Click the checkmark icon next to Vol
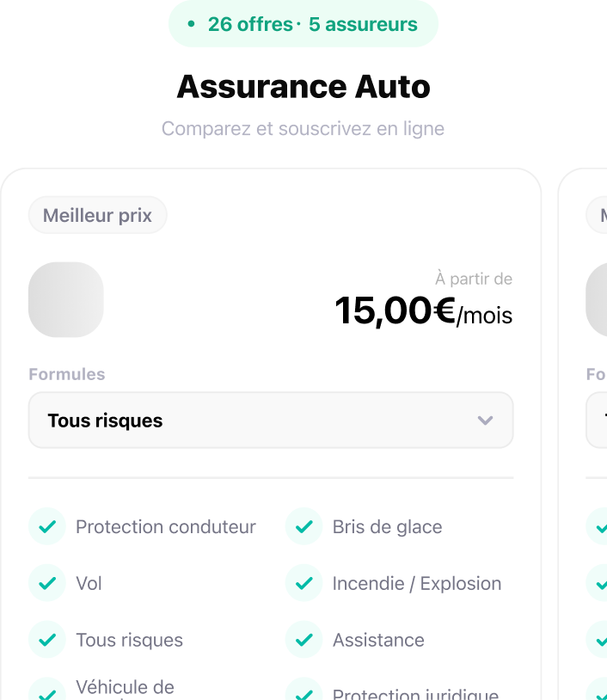 pyautogui.click(x=47, y=584)
